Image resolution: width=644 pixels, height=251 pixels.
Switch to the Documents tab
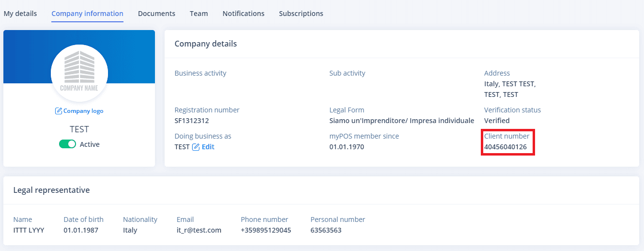point(156,14)
